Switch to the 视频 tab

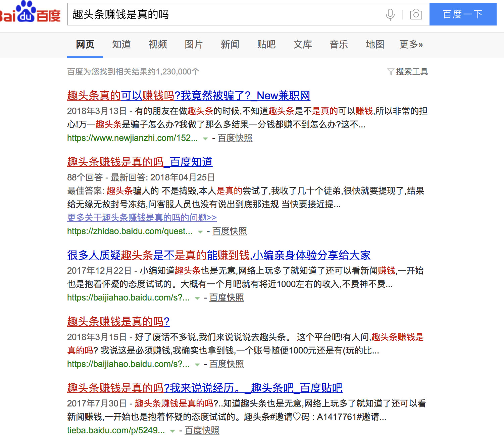pyautogui.click(x=157, y=44)
